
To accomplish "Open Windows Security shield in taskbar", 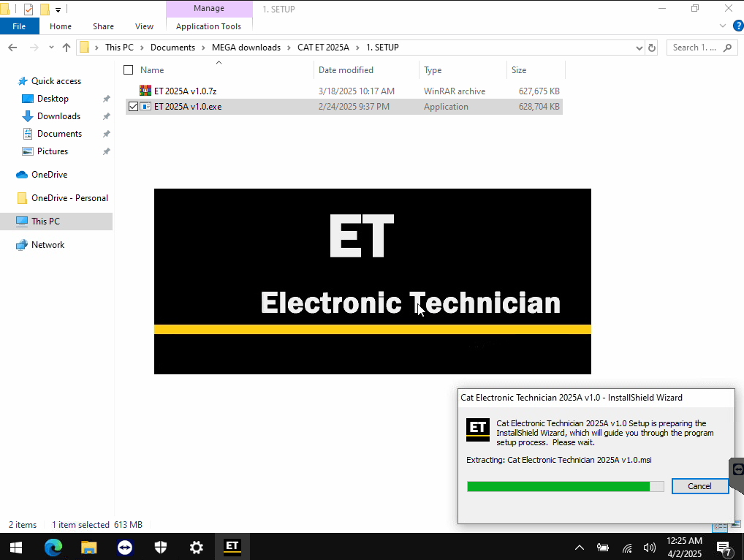I will click(x=160, y=547).
